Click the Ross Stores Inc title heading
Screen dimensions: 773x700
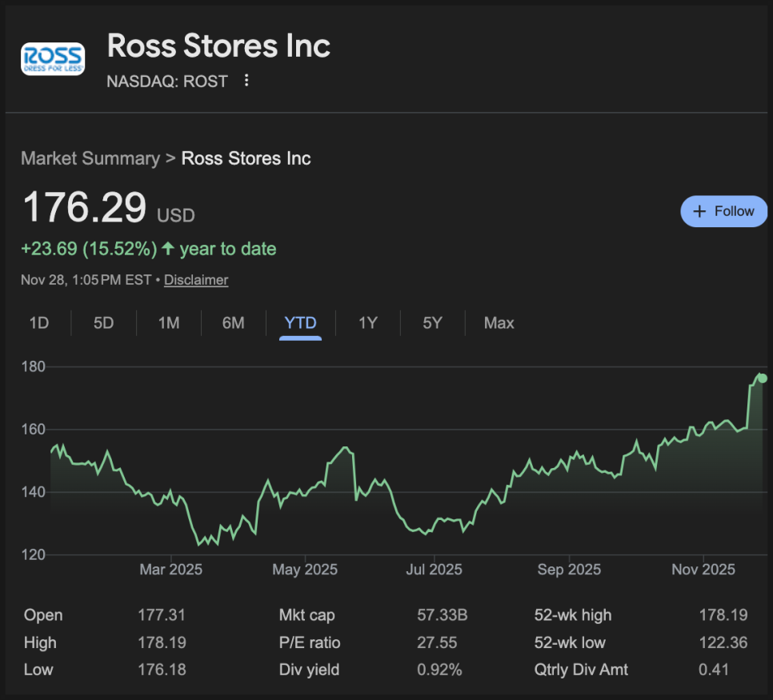point(218,46)
